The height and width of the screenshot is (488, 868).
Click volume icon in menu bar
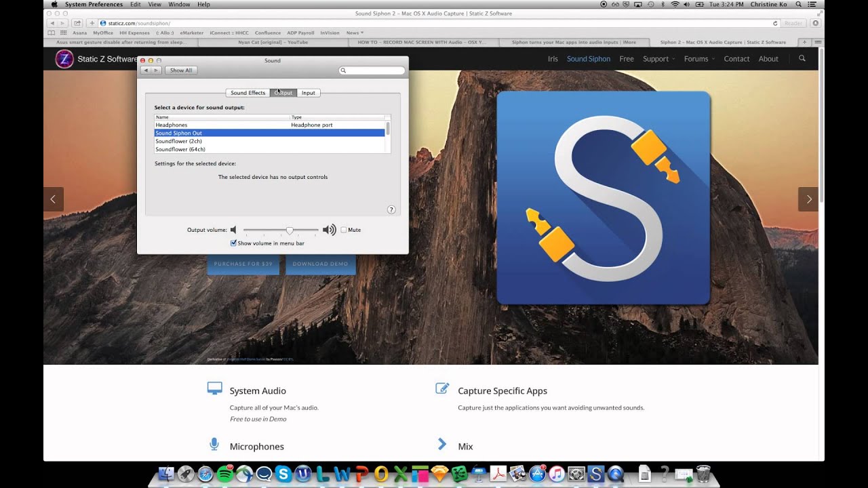tap(686, 4)
